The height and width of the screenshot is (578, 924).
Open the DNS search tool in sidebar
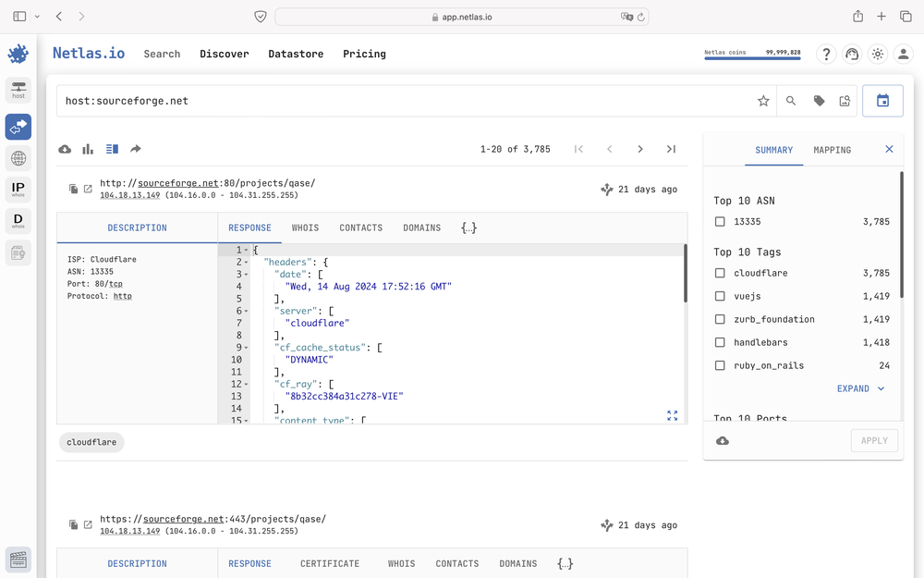click(x=18, y=157)
